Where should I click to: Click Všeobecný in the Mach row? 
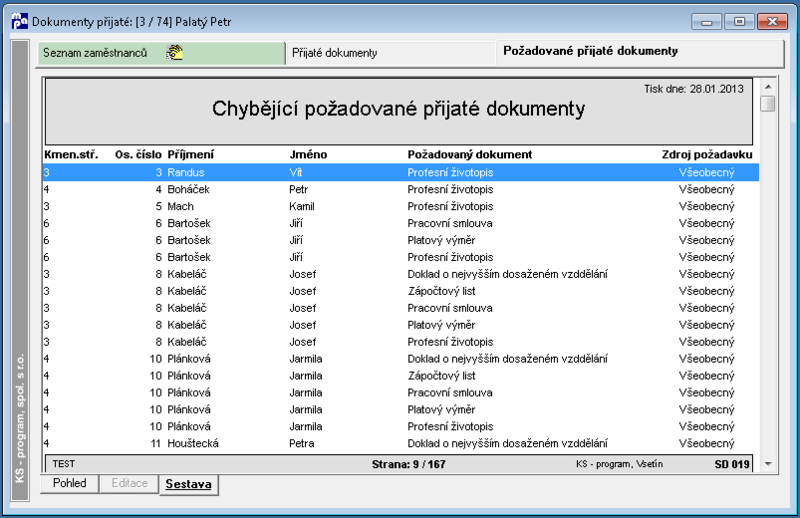tap(707, 206)
